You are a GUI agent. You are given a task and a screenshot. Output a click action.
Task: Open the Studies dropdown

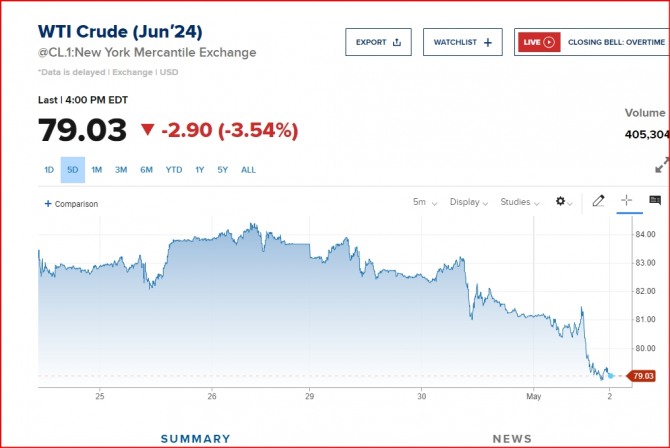pyautogui.click(x=520, y=202)
